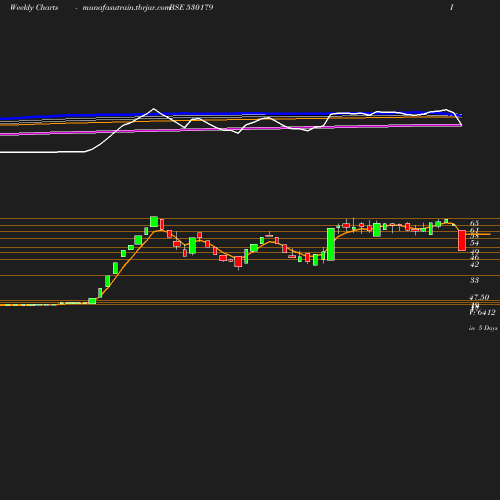Image resolution: width=500 pixels, height=500 pixels.
Task: Click the price level label 42
Action: click(474, 265)
